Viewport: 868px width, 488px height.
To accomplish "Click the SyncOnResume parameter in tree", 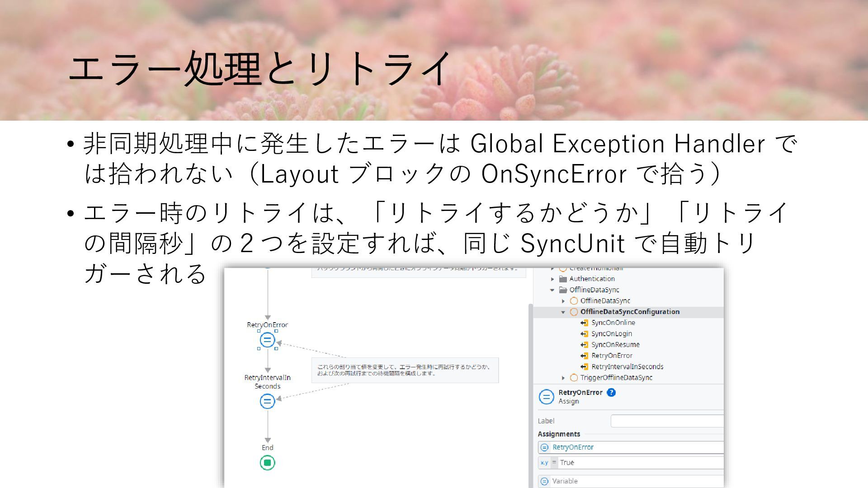I will click(x=615, y=344).
